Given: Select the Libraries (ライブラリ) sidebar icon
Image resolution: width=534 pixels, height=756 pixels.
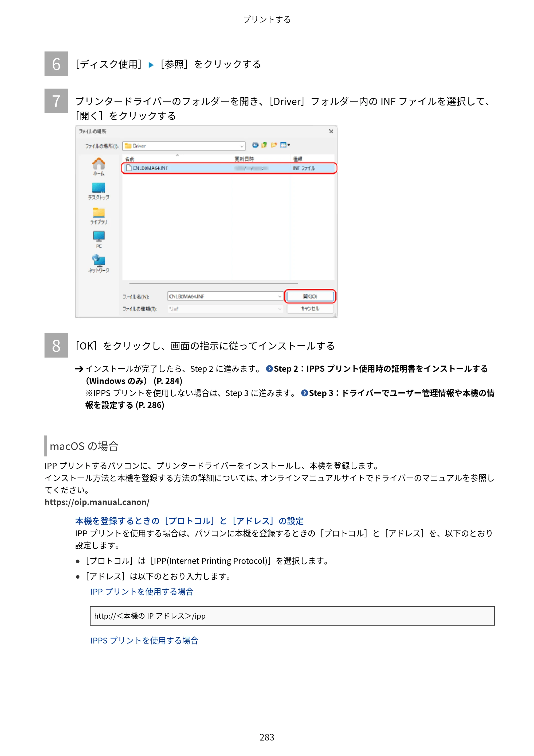Looking at the screenshot, I should tap(98, 216).
